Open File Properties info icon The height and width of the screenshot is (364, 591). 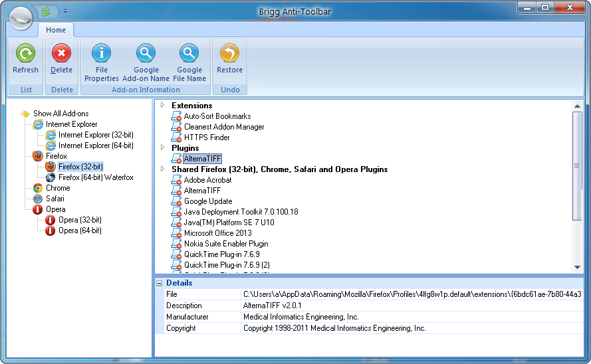click(x=102, y=53)
